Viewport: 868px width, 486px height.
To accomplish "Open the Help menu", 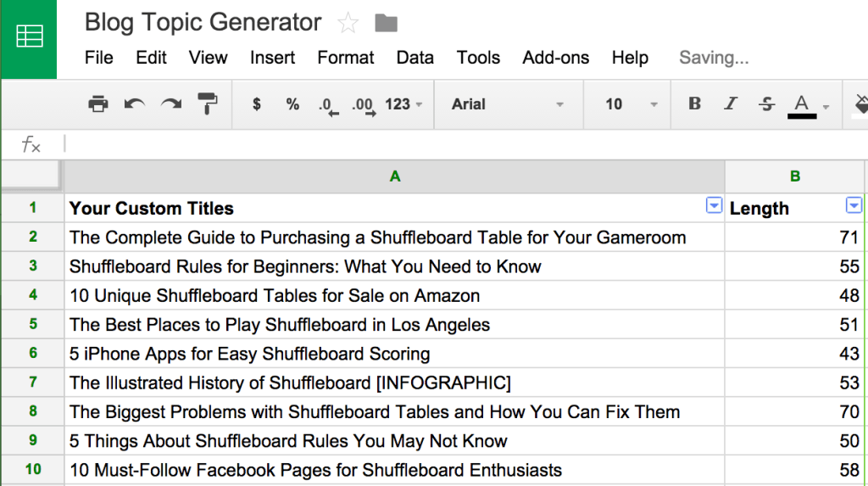I will pyautogui.click(x=630, y=58).
